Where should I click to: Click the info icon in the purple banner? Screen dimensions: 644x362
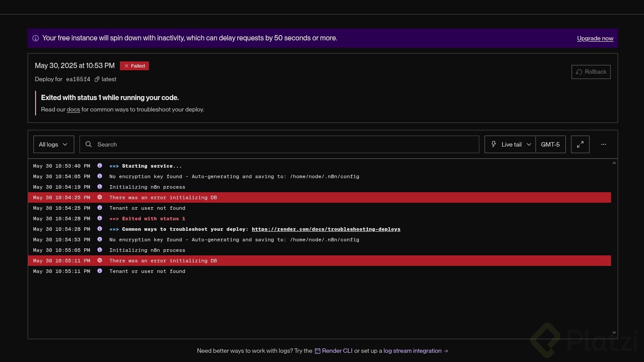36,38
